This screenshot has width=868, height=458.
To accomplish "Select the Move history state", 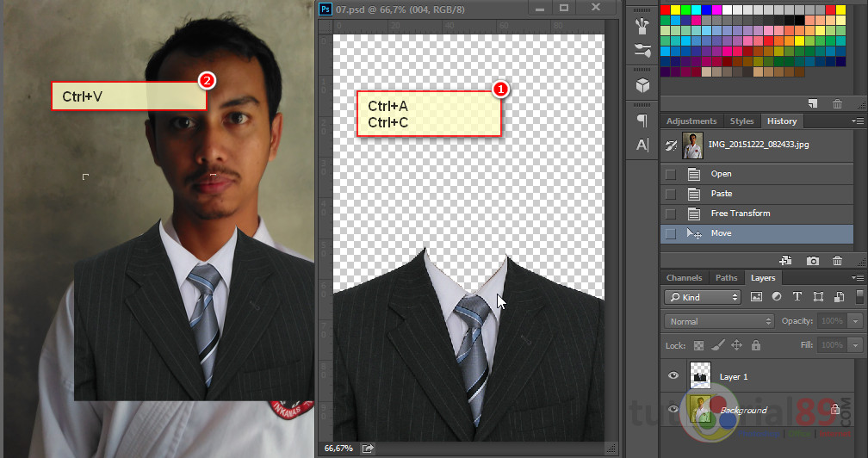I will [x=756, y=233].
